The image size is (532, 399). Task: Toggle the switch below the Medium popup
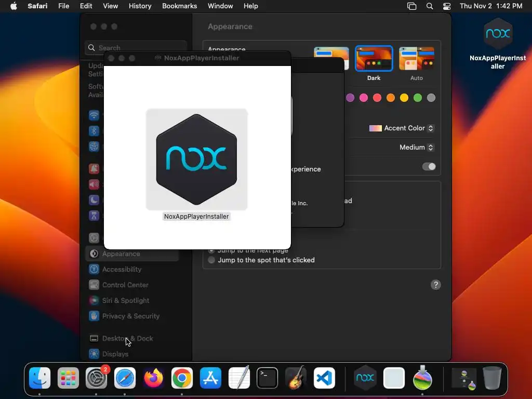(x=429, y=167)
